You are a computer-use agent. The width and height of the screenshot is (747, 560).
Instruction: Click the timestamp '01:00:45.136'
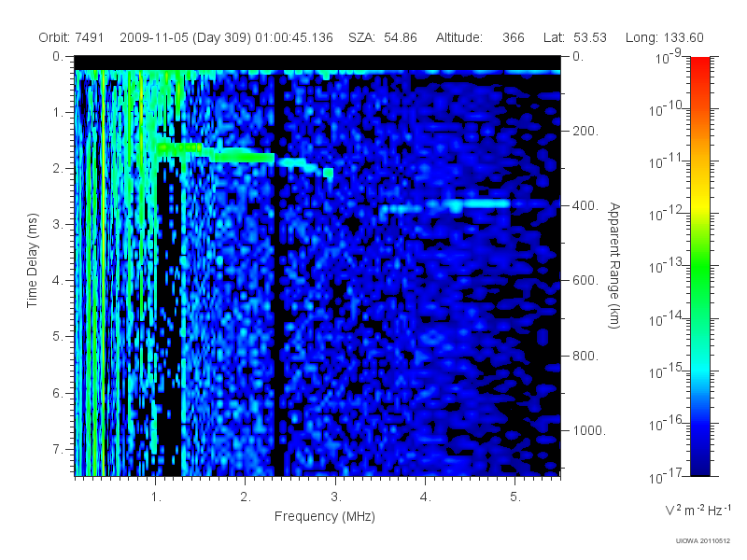coord(294,37)
